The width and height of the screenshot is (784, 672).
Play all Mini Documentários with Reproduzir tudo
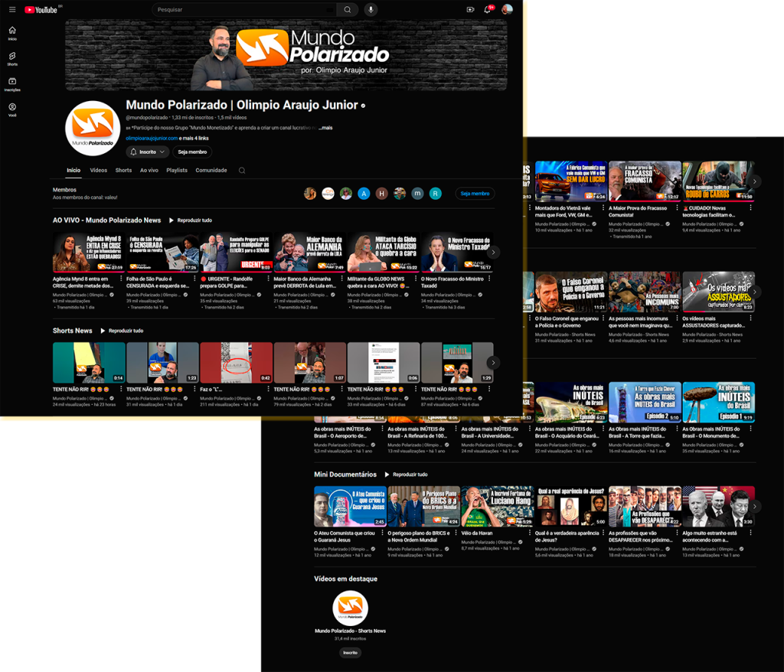click(406, 475)
